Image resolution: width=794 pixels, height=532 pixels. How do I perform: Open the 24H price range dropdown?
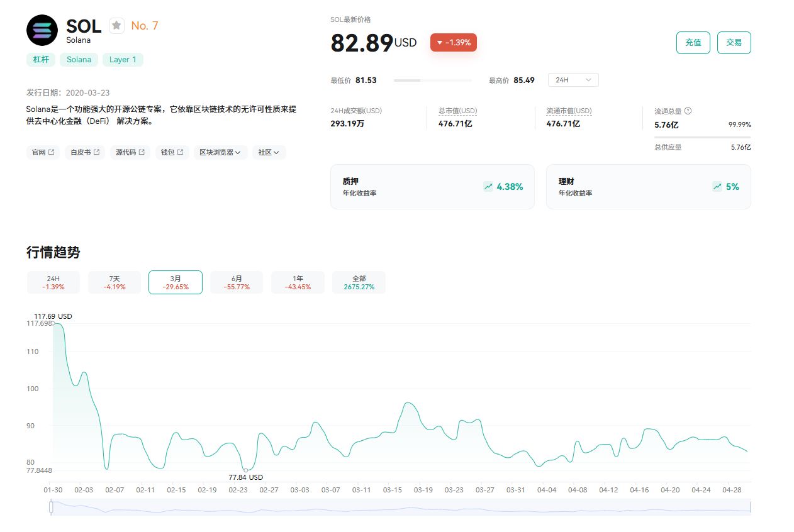point(573,80)
